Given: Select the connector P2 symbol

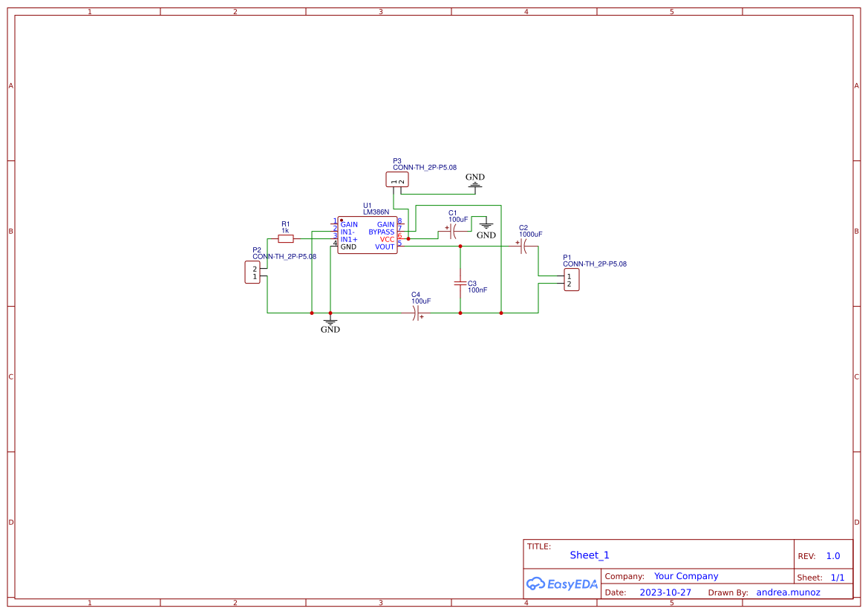Looking at the screenshot, I should [252, 272].
